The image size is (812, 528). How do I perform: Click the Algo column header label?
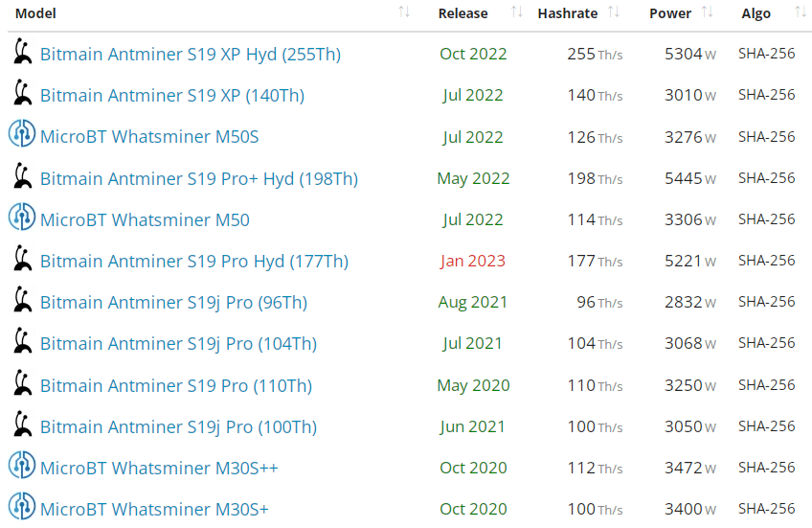756,14
